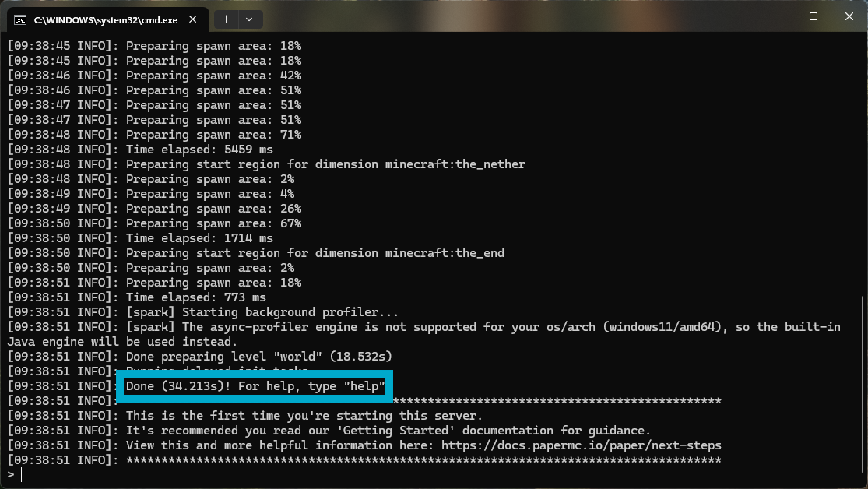Open the docs.papermc.io next-steps URL
This screenshot has width=868, height=489.
pos(581,445)
